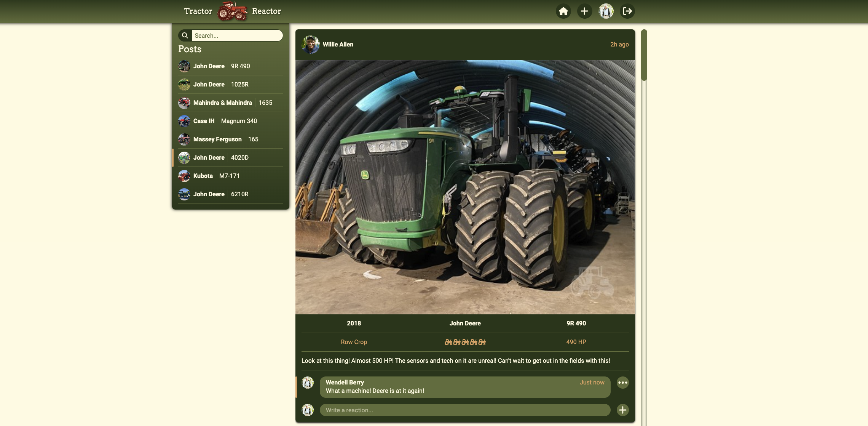868x426 pixels.
Task: Click the red tractor logo
Action: [232, 11]
